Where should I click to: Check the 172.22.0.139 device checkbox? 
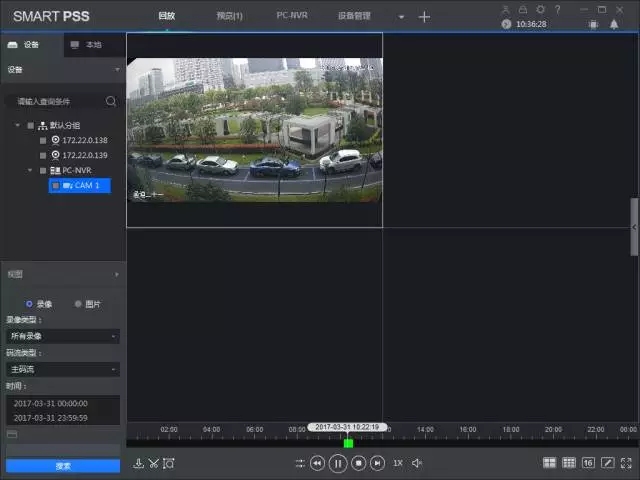43,156
